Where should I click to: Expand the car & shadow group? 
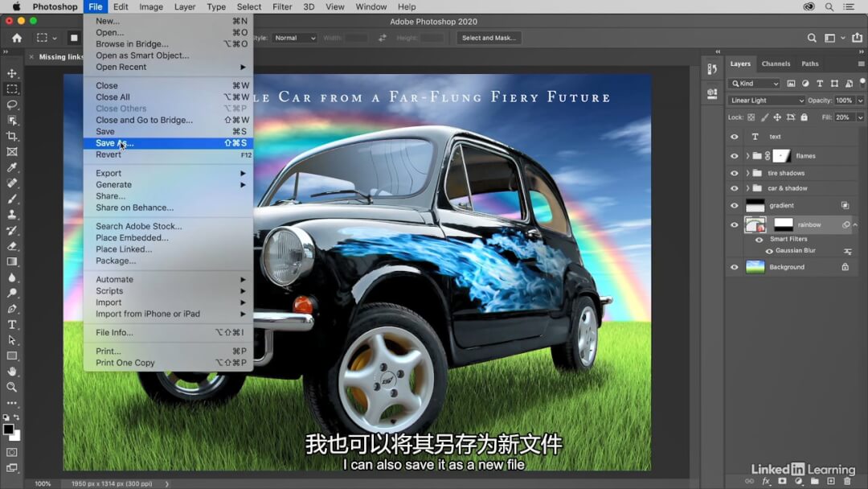point(747,188)
